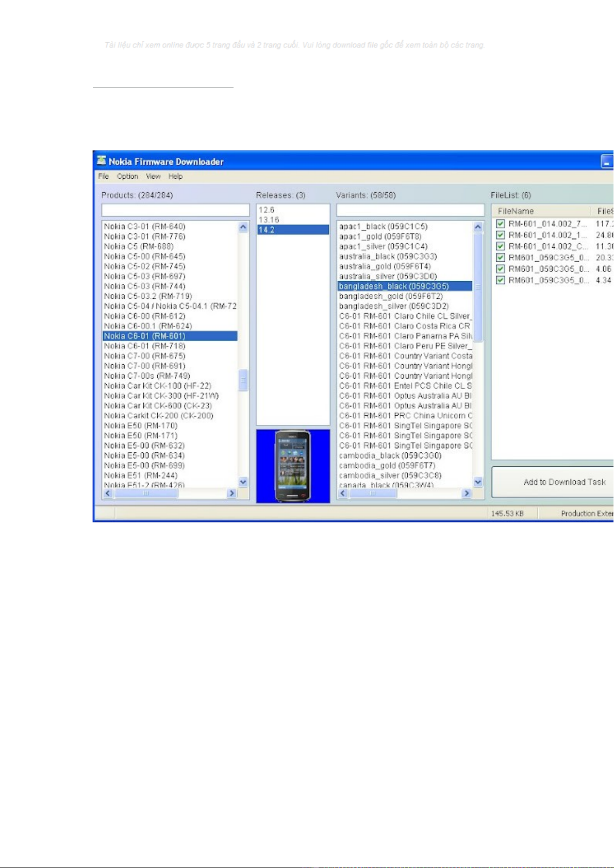Click the Nokia Firmware Downloader title bar icon

102,161
